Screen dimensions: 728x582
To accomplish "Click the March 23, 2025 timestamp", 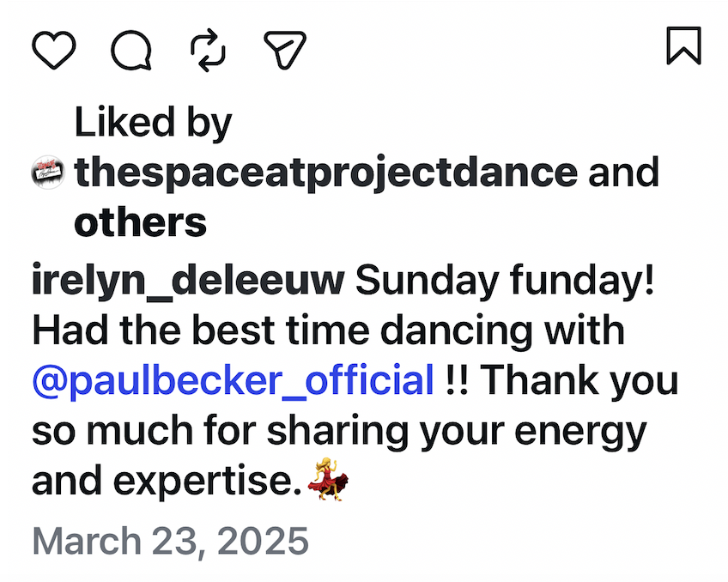I will point(169,541).
